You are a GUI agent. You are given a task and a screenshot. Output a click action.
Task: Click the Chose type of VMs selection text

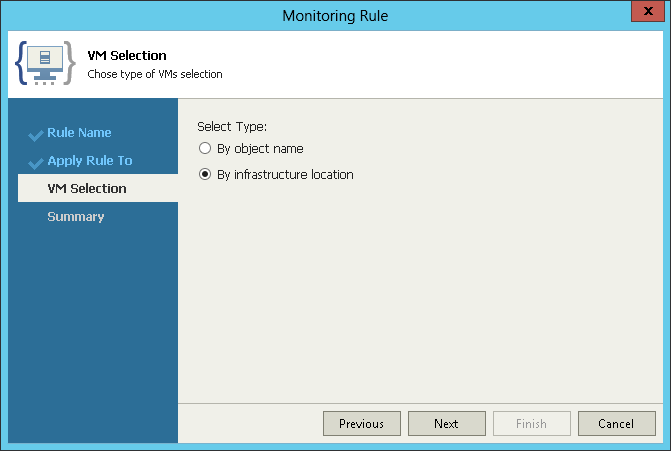pyautogui.click(x=155, y=74)
